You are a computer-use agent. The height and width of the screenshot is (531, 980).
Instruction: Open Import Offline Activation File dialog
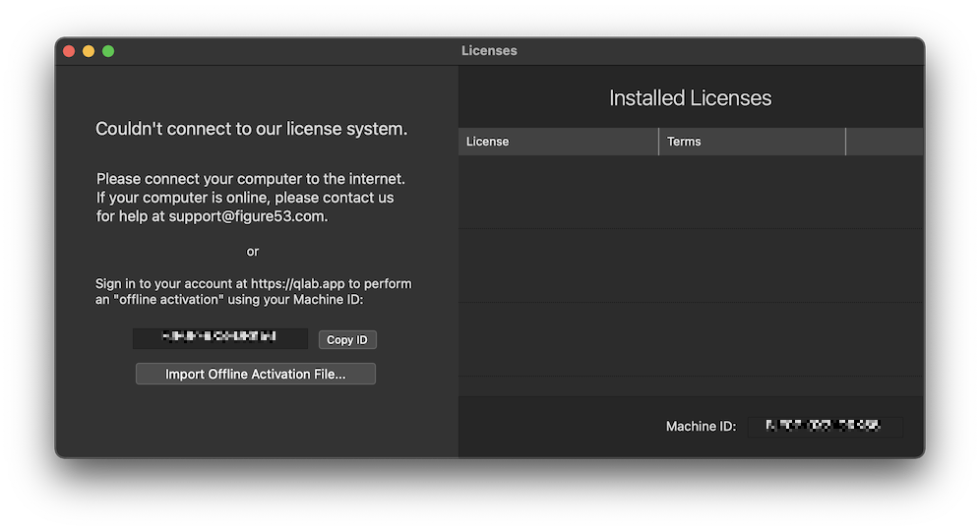click(x=255, y=374)
